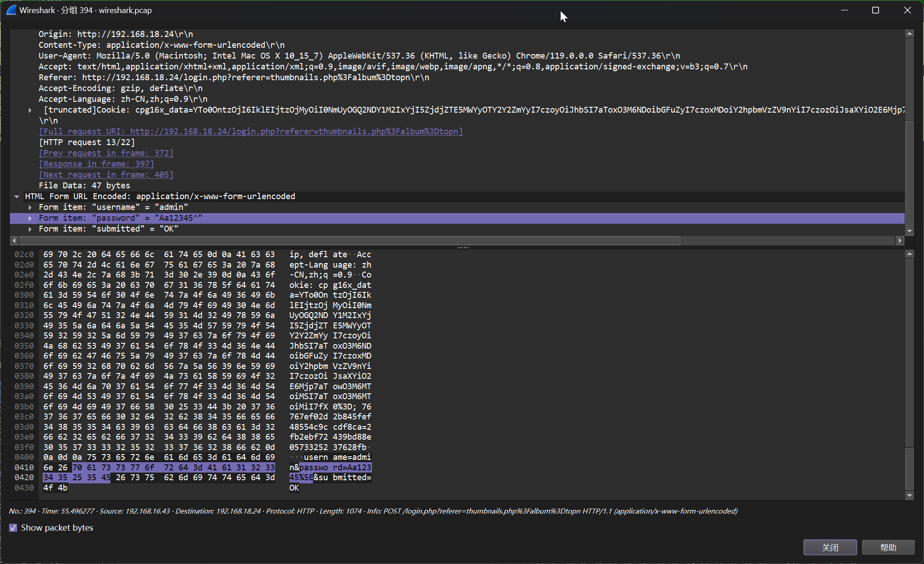Select the Accept-Language header line
This screenshot has height=564, width=924.
(x=123, y=99)
